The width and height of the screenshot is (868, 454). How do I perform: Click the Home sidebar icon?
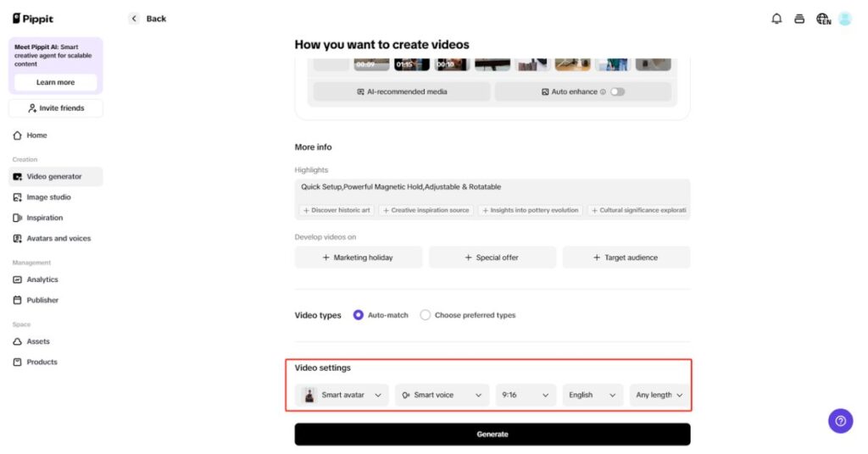(18, 136)
